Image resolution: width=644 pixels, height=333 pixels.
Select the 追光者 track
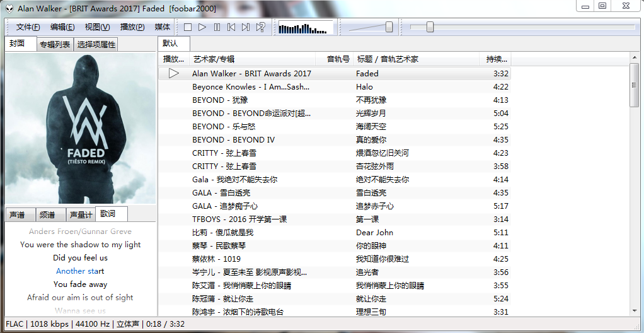[335, 272]
